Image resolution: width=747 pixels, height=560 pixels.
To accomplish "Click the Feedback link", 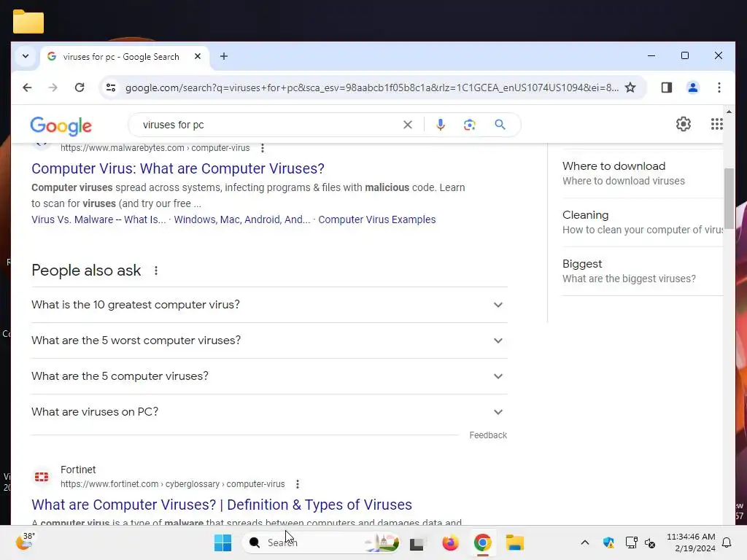I will click(488, 435).
